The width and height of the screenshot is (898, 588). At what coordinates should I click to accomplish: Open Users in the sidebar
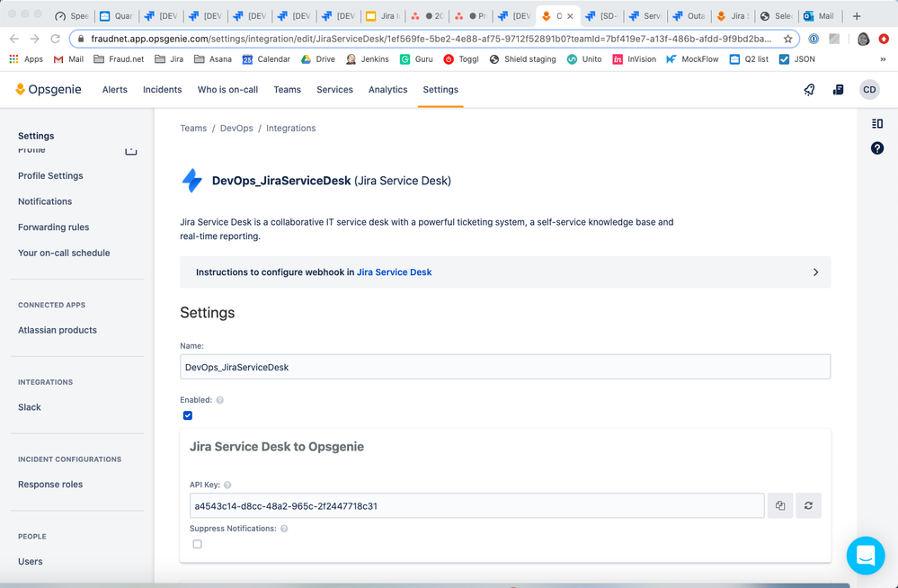[30, 562]
